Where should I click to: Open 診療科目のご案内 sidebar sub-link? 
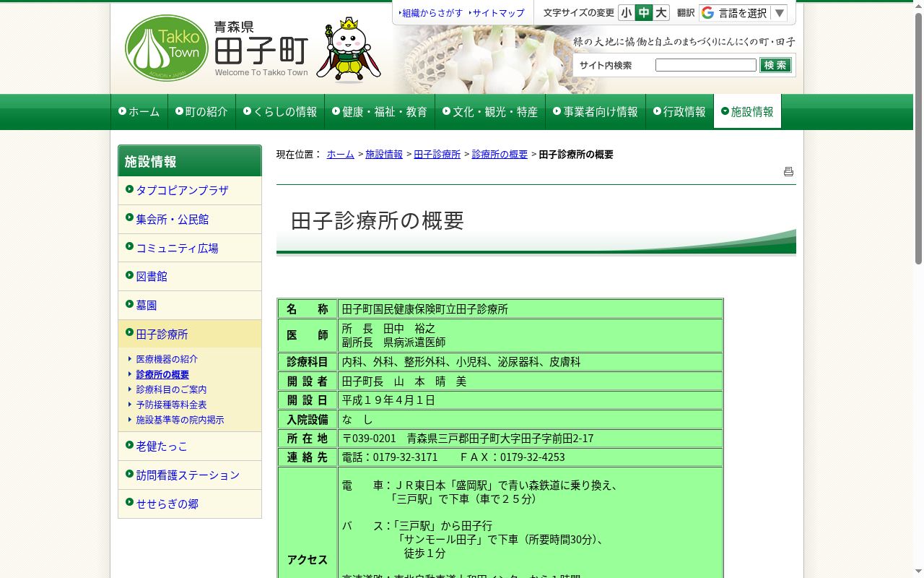pos(172,389)
